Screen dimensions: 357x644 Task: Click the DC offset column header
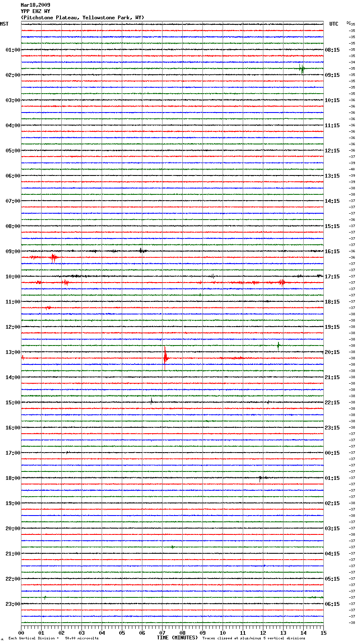coord(349,23)
